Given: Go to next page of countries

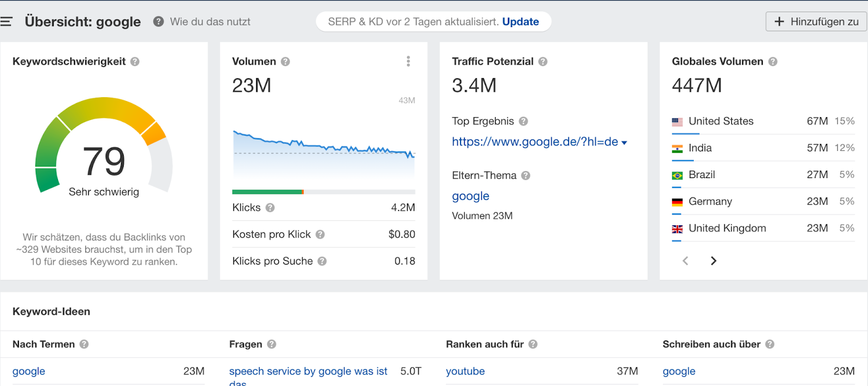Looking at the screenshot, I should click(x=713, y=261).
